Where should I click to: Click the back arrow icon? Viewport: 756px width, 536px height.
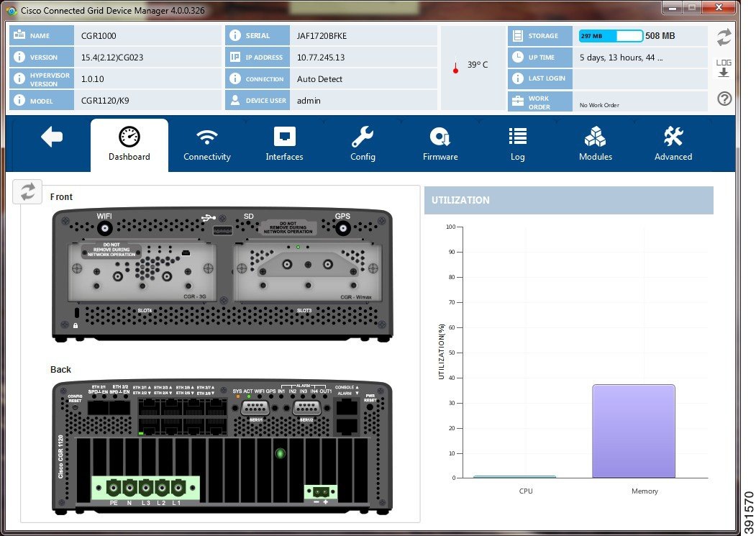point(52,137)
